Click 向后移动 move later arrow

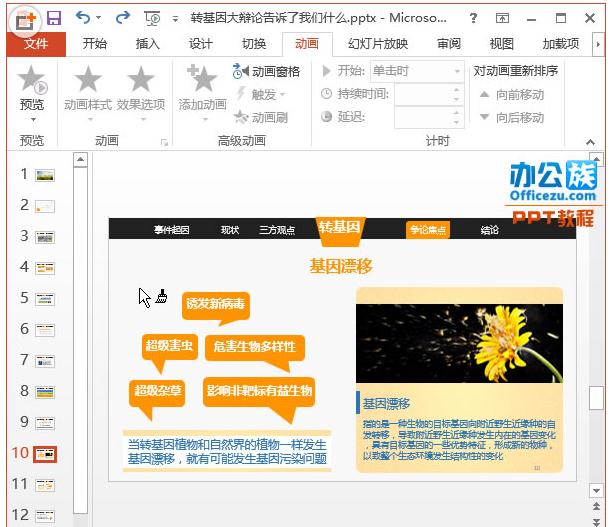click(511, 118)
